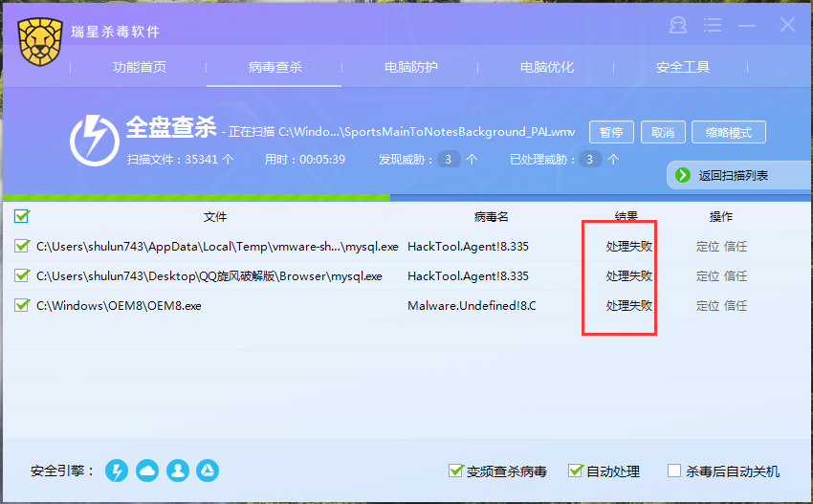813x504 pixels.
Task: Uncheck the OEM8.exe row checkbox
Action: [x=22, y=305]
